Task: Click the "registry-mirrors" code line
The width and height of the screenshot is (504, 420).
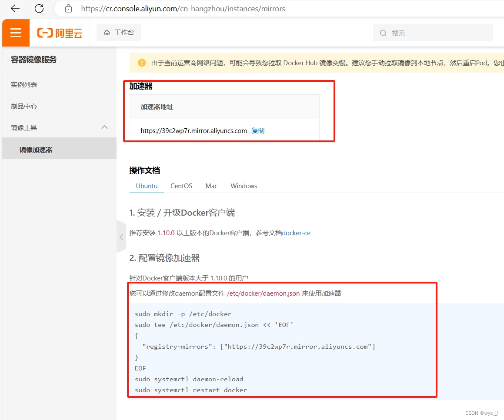Action: coord(259,347)
